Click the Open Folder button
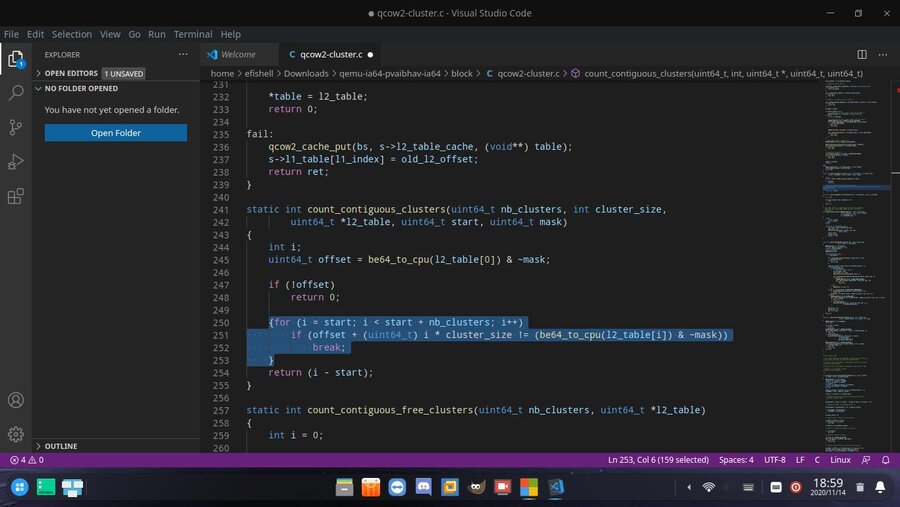The height and width of the screenshot is (507, 900). (x=115, y=133)
